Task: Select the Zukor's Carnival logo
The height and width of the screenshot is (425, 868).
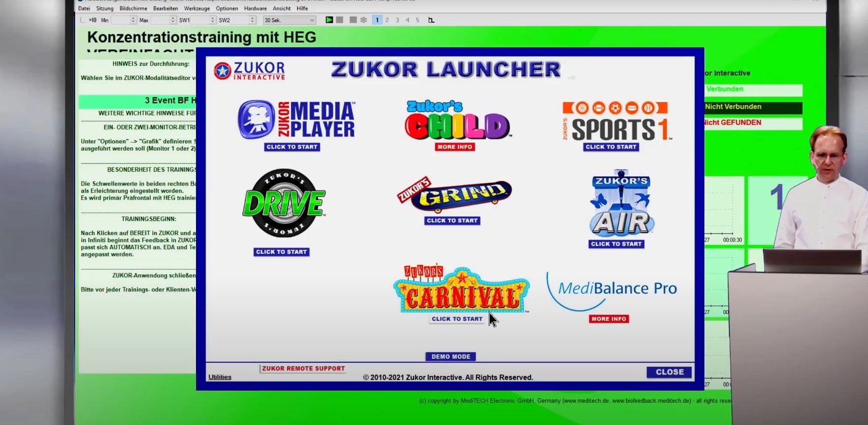Action: point(461,290)
